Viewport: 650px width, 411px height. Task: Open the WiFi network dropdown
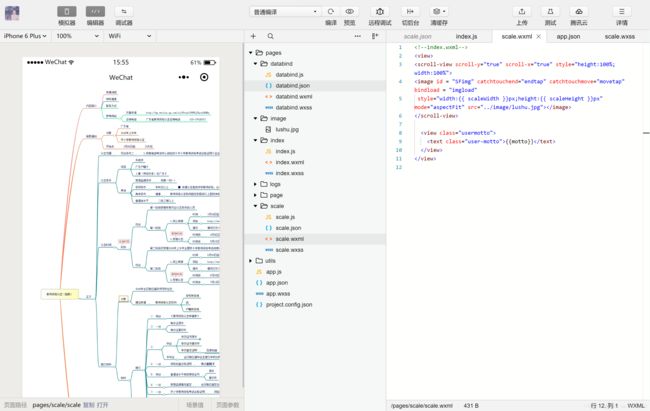click(130, 36)
